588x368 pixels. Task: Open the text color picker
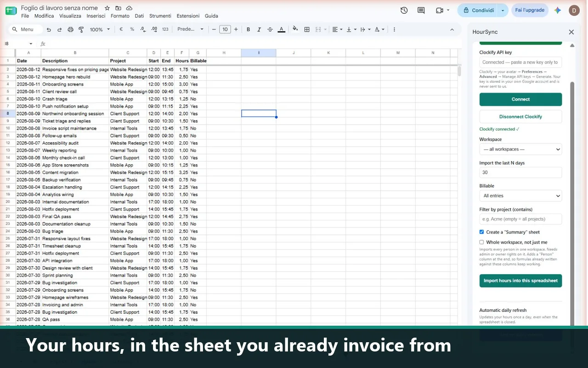(282, 29)
